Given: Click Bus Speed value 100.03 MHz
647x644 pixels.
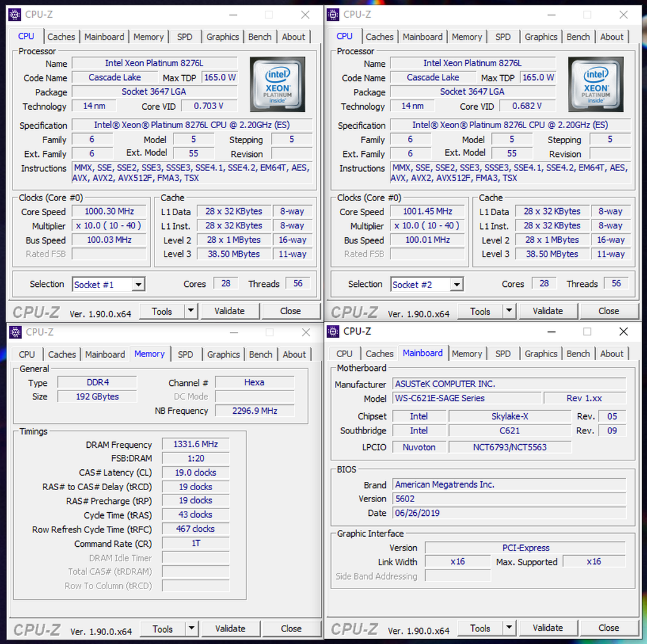Looking at the screenshot, I should (x=109, y=240).
